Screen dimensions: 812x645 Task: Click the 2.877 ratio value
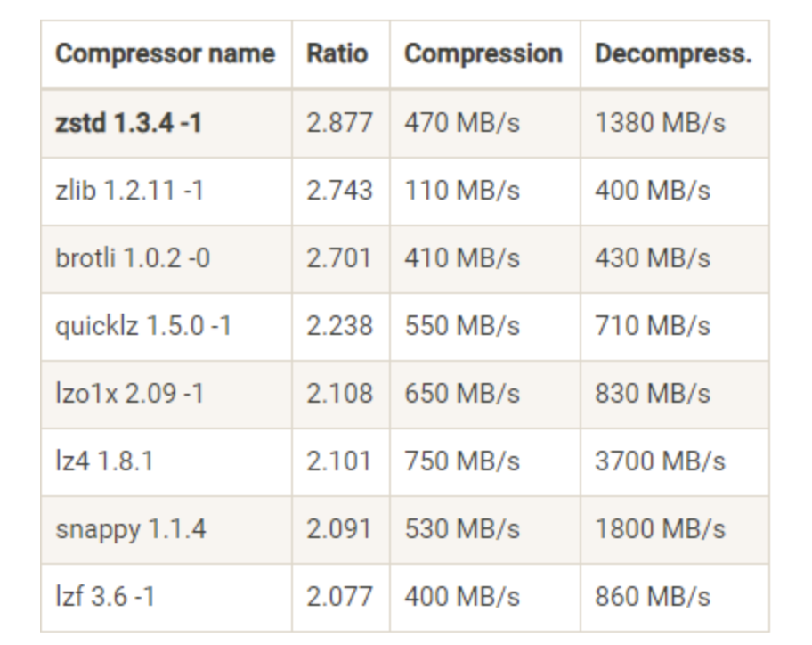point(339,123)
